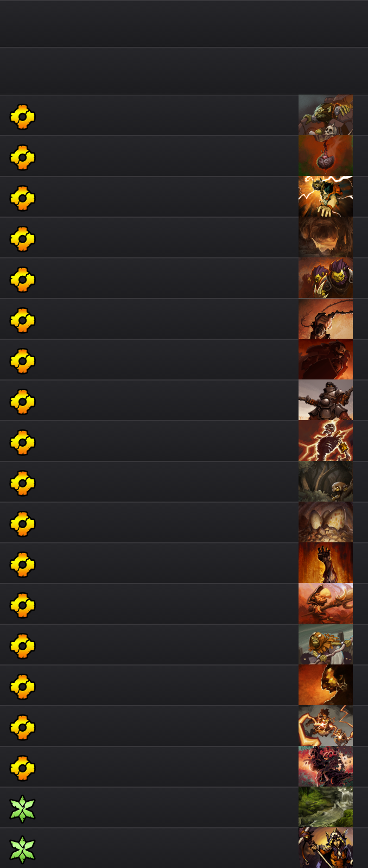Viewport: 368px width, 868px height.
Task: Select the yellow gear icon in the cave row
Action: [22, 239]
